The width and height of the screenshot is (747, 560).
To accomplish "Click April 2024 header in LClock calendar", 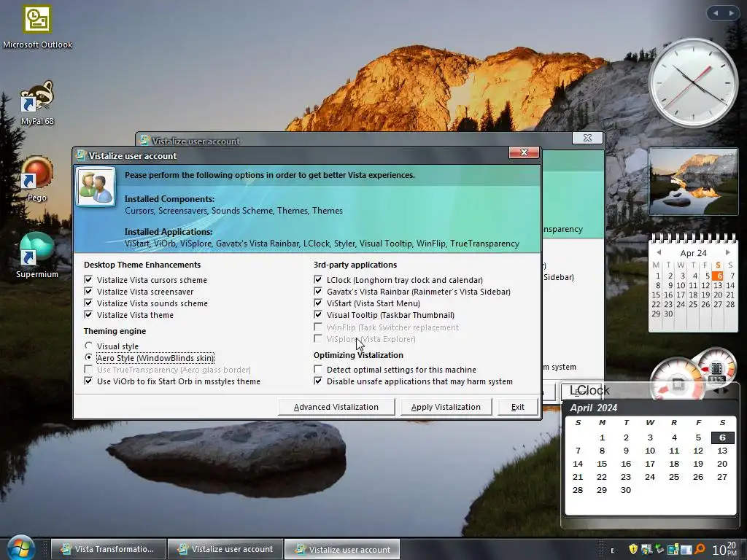I will pyautogui.click(x=594, y=408).
